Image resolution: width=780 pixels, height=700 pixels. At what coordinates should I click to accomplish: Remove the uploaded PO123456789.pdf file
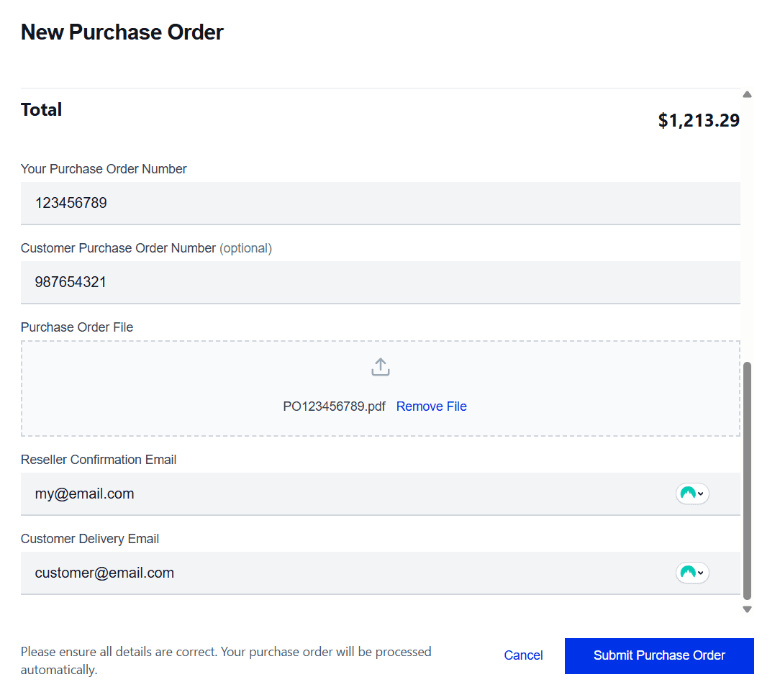(431, 406)
